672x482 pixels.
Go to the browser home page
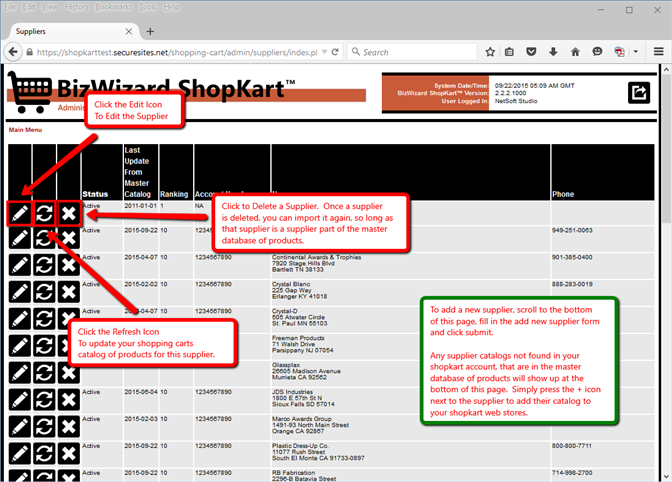(575, 52)
